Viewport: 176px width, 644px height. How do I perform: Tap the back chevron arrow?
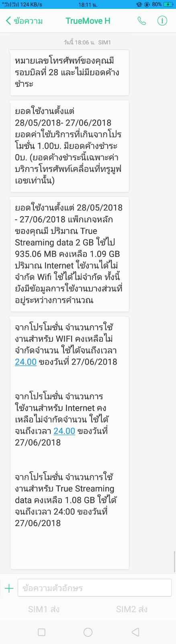(x=8, y=21)
